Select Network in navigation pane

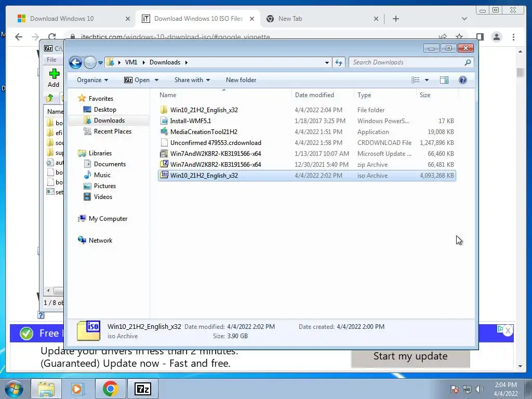pyautogui.click(x=100, y=240)
